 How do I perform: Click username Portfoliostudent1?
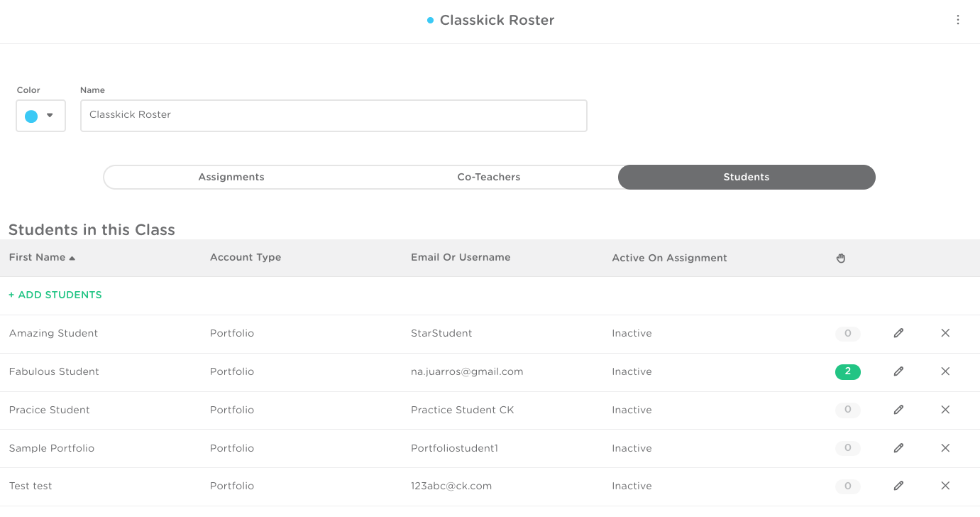pos(455,448)
